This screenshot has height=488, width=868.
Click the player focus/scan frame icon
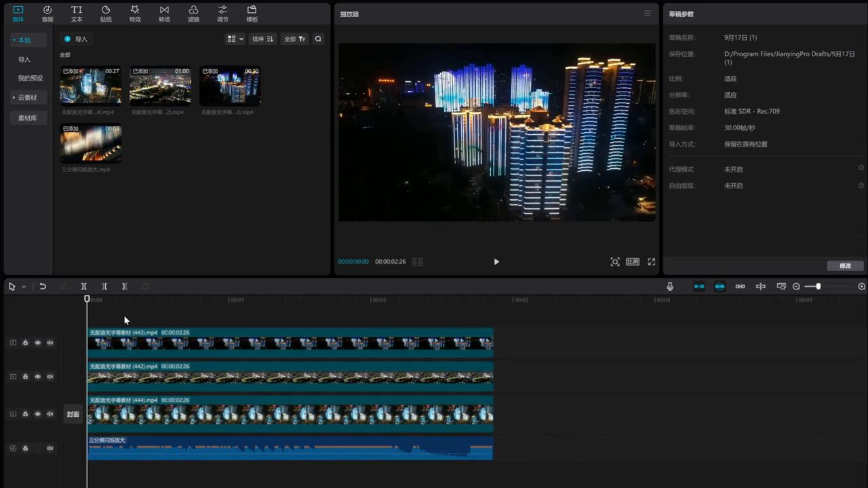(615, 262)
